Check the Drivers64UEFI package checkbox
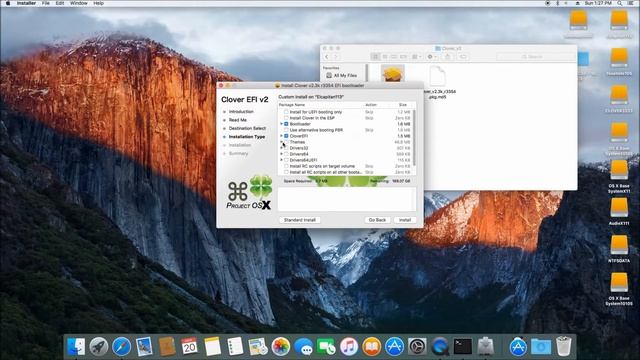 point(286,160)
